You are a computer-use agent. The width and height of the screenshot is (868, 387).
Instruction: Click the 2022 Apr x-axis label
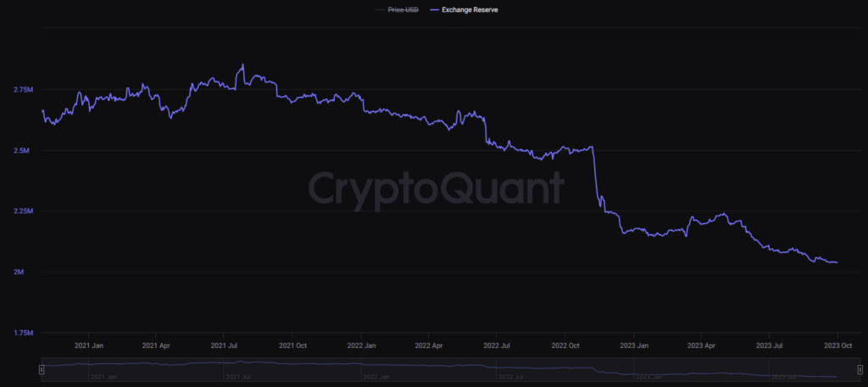(428, 345)
